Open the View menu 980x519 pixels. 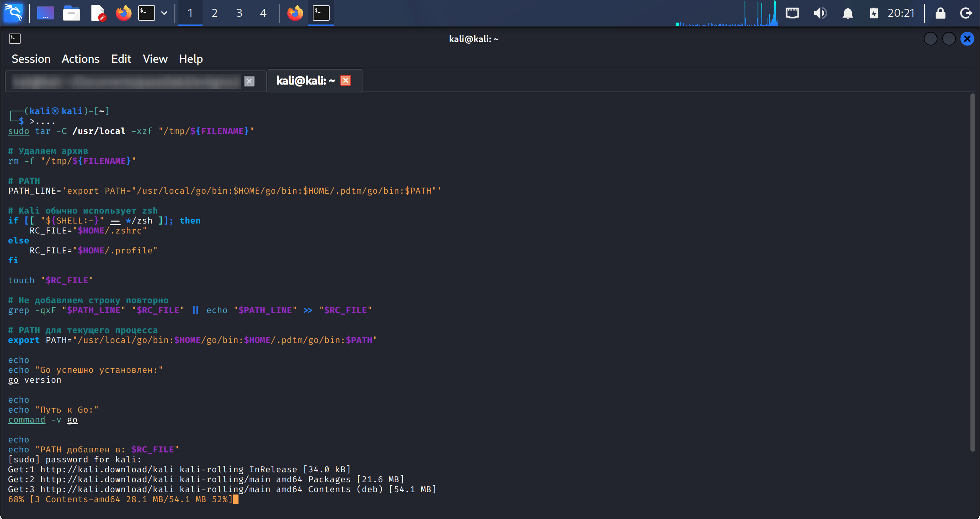click(155, 59)
